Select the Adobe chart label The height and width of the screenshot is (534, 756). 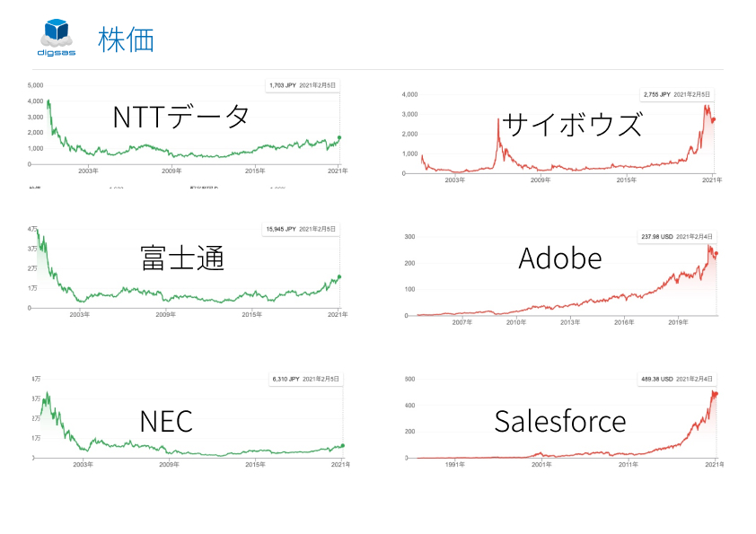(560, 258)
